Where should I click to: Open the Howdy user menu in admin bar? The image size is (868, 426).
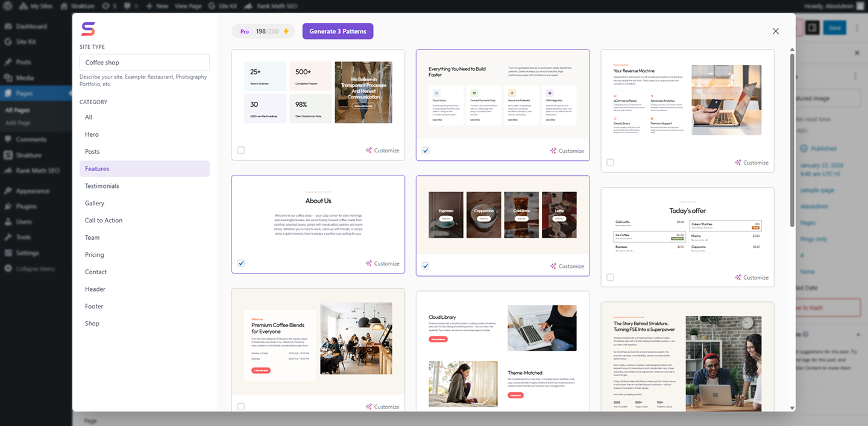(835, 5)
